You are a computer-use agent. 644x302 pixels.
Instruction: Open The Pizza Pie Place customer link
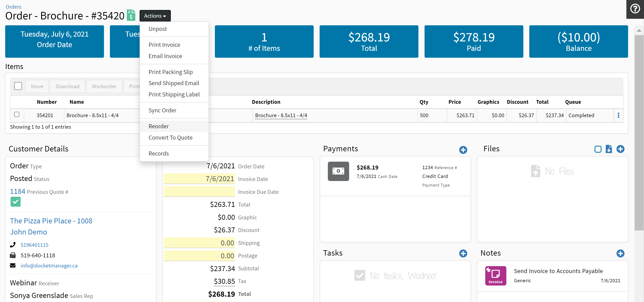pyautogui.click(x=51, y=221)
